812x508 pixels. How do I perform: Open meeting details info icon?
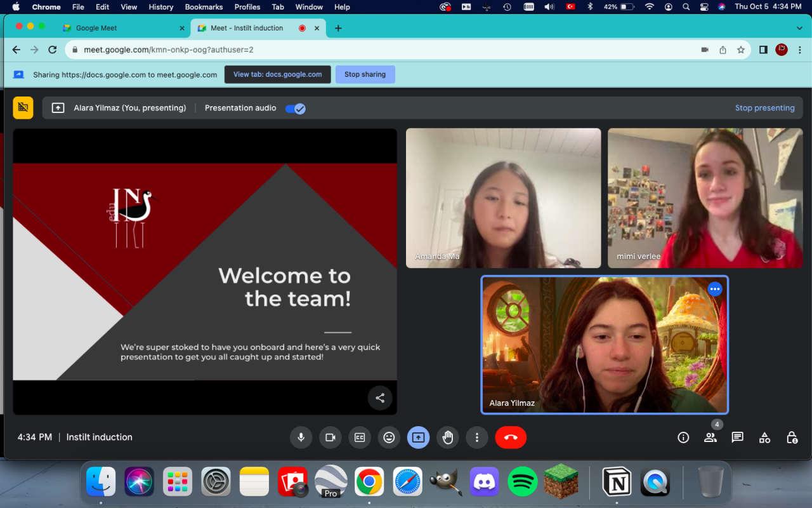click(683, 438)
